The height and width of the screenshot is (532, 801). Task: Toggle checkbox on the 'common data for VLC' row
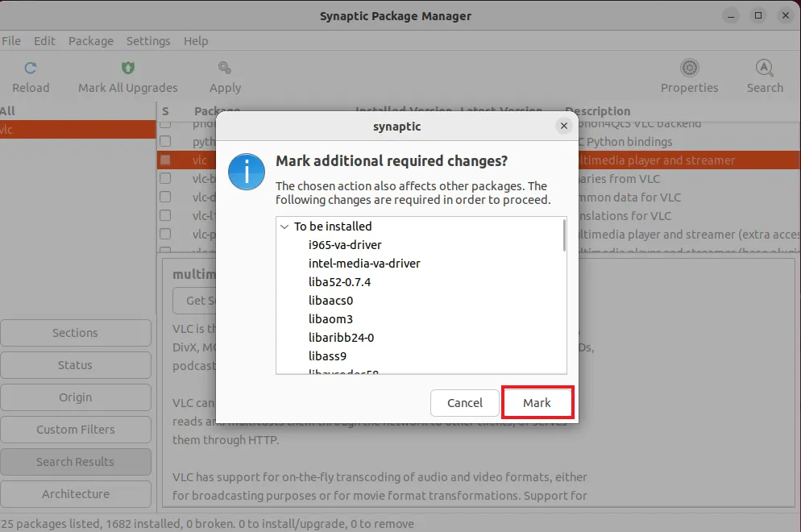165,197
